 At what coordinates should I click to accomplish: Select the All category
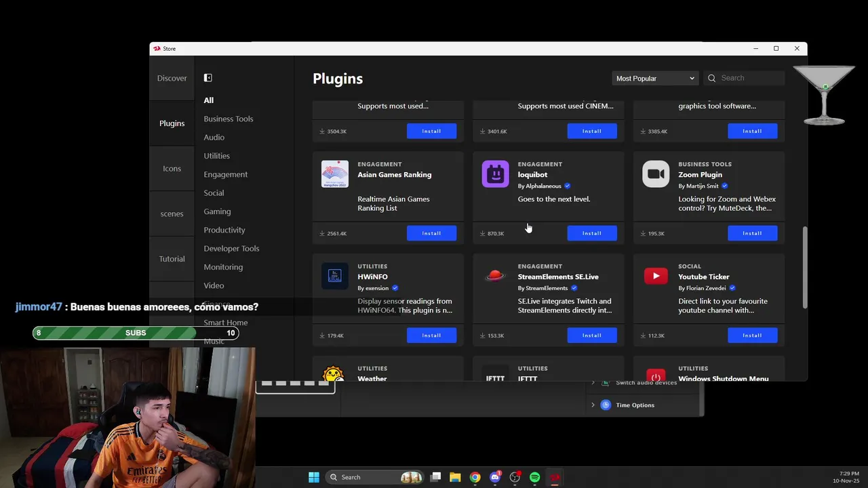(209, 100)
